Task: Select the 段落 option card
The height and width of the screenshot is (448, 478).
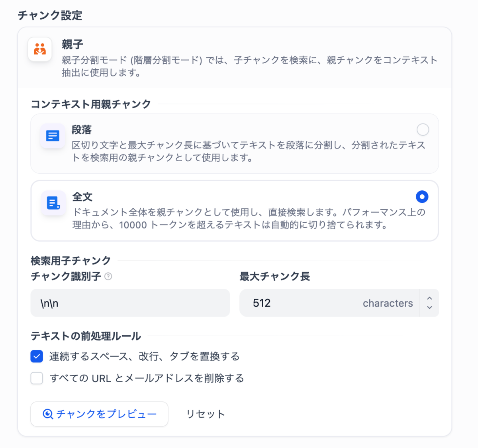Action: [235, 144]
